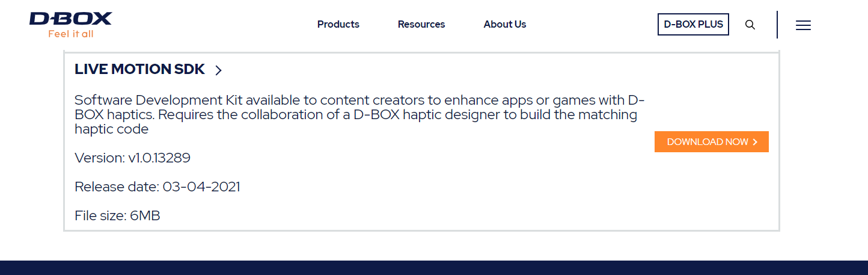Open the About Us menu

click(x=505, y=25)
